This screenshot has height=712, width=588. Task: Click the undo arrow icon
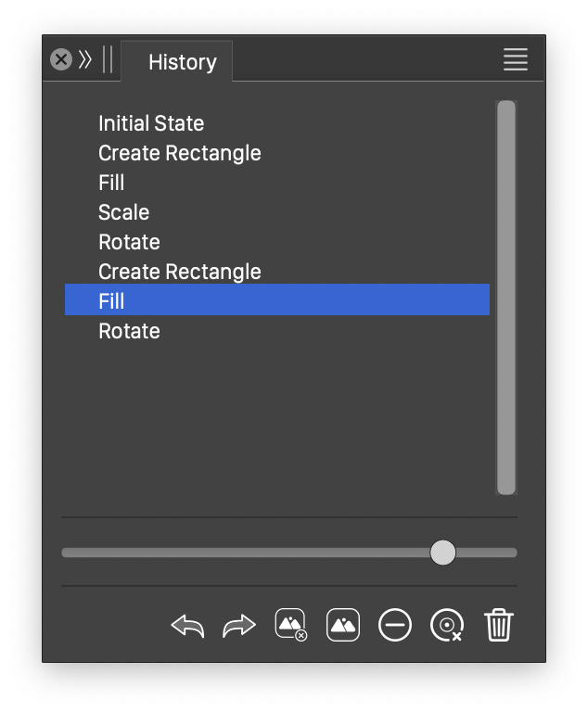(187, 626)
